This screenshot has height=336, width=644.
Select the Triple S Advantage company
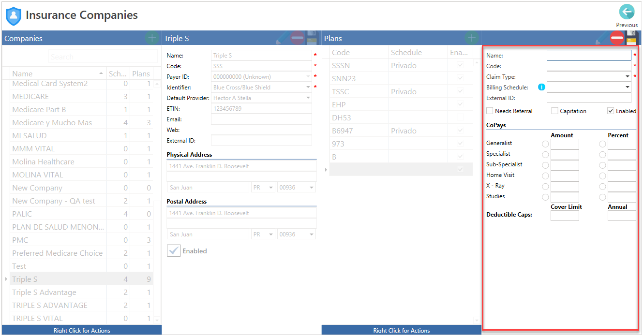81,292
